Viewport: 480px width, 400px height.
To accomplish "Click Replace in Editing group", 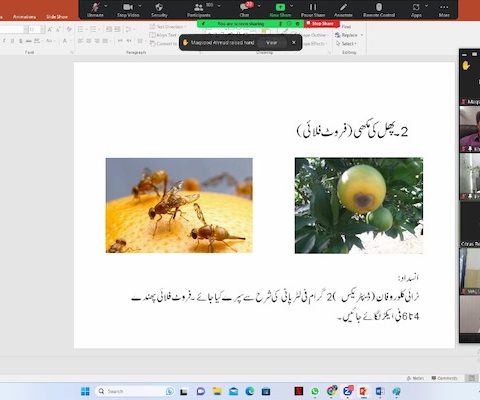I will coord(349,35).
